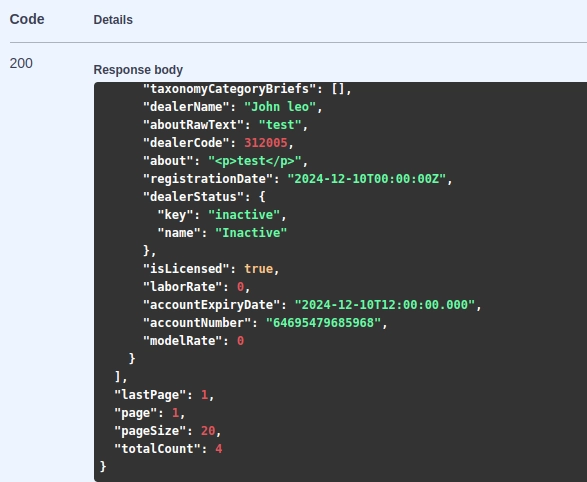
Task: Select the registrationDate value 2024-12-10T00:00:00Z
Action: [x=367, y=179]
